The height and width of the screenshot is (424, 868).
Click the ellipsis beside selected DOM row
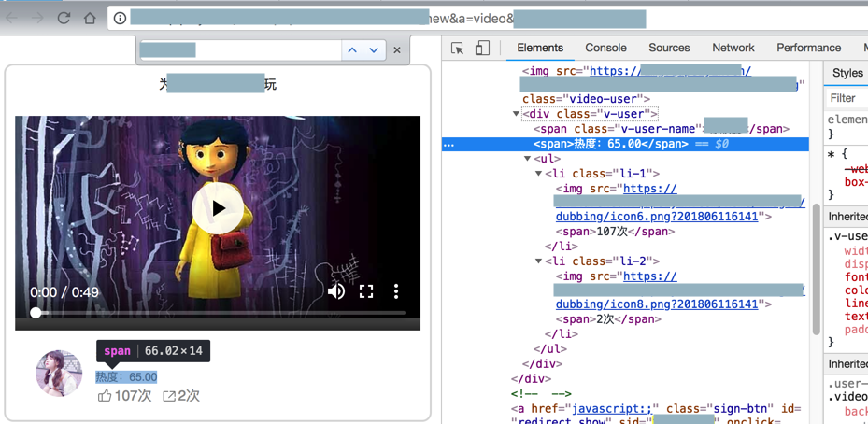coord(448,145)
